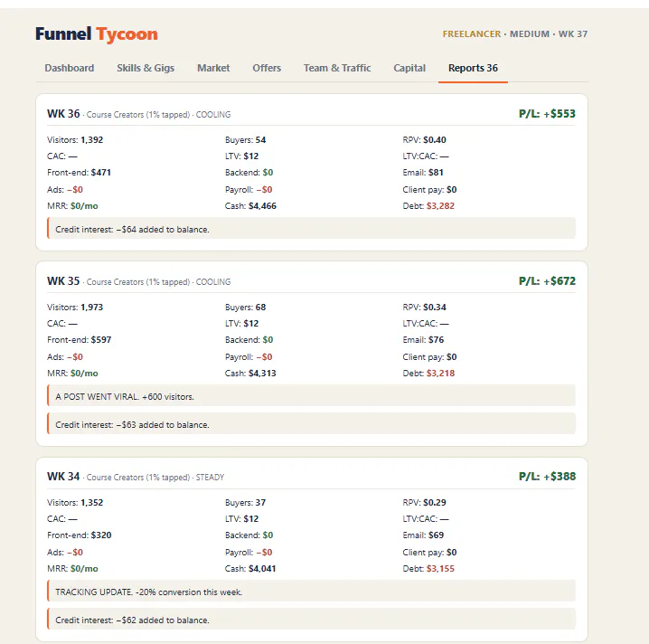Click the Funnel Tycoon logo
Viewport: 649px width, 644px height.
(x=97, y=34)
